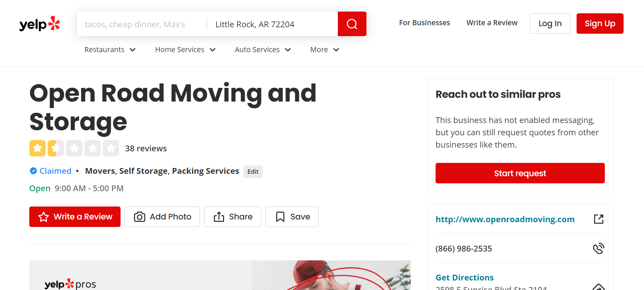This screenshot has height=290, width=644.
Task: Open the 38 reviews link
Action: [146, 149]
